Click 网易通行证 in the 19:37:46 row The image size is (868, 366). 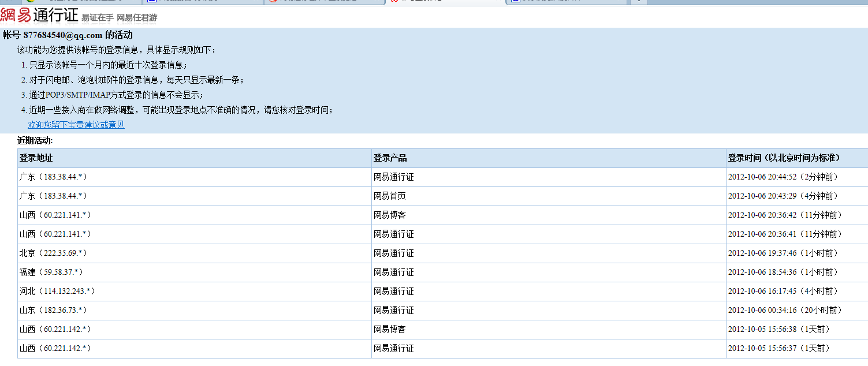[394, 253]
